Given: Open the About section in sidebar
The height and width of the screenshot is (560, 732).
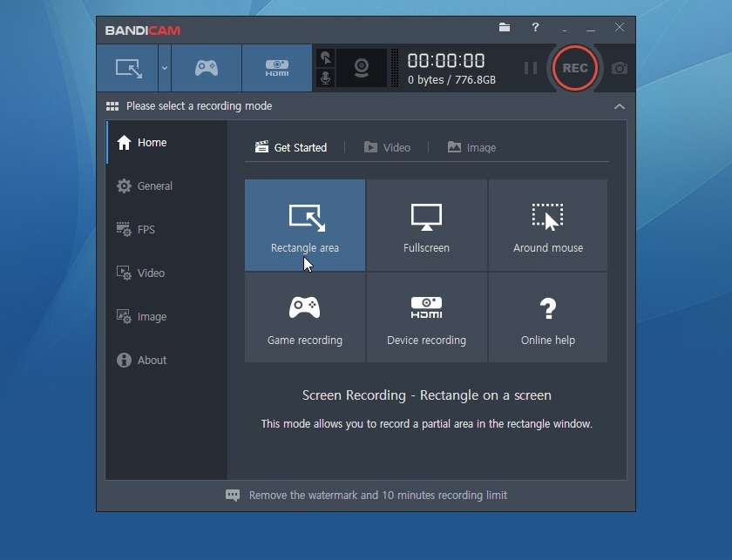Looking at the screenshot, I should (166, 361).
